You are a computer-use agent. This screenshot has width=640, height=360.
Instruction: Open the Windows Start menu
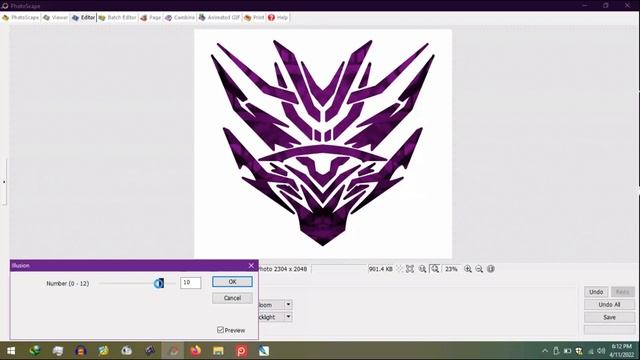point(11,351)
